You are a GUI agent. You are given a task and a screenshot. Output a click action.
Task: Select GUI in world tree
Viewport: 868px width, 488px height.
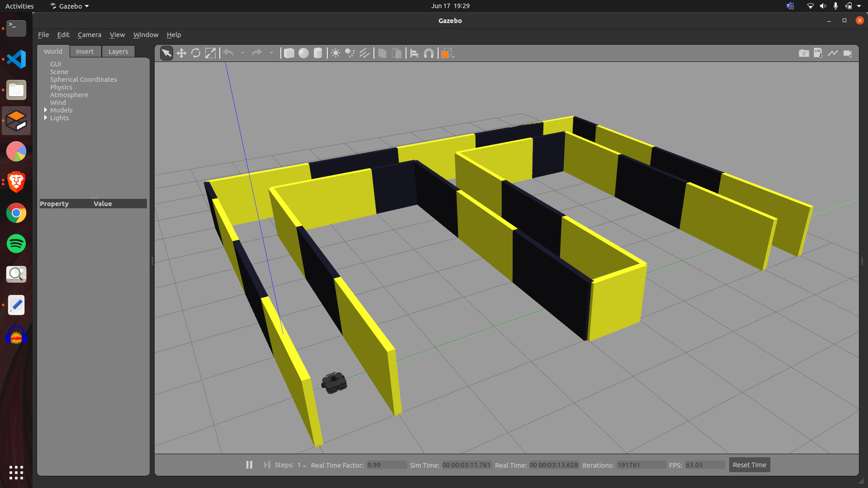tap(56, 64)
